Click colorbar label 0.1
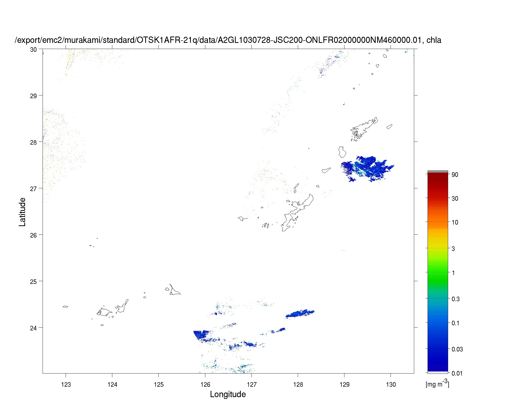The height and width of the screenshot is (406, 532). tap(455, 323)
